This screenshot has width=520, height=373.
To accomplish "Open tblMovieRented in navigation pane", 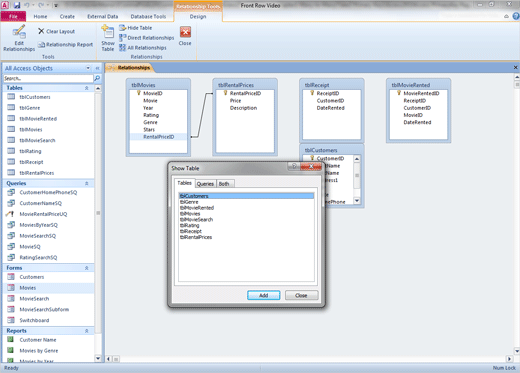I will [38, 119].
